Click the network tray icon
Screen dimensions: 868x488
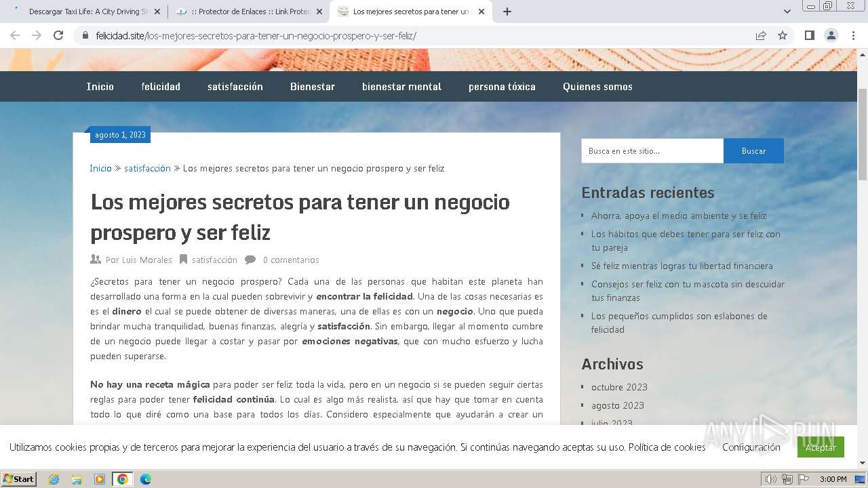point(787,479)
